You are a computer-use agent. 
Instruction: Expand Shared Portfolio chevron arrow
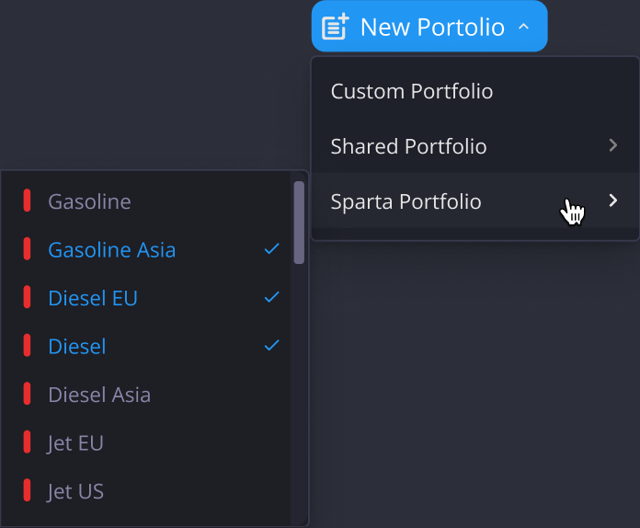click(x=613, y=146)
